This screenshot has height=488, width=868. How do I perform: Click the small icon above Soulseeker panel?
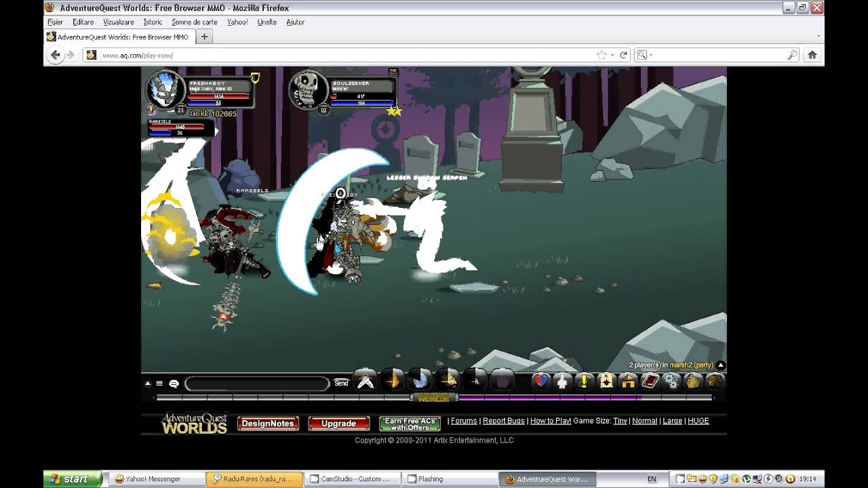pyautogui.click(x=393, y=72)
